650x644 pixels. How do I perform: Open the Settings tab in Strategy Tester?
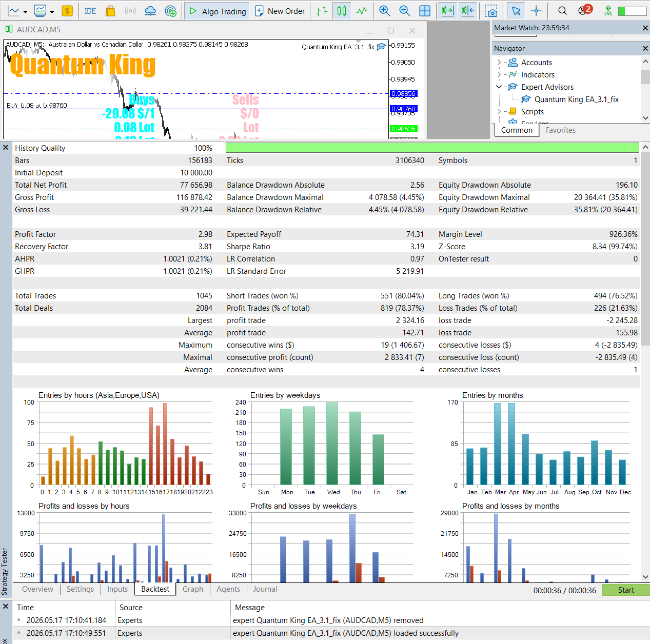[80, 589]
